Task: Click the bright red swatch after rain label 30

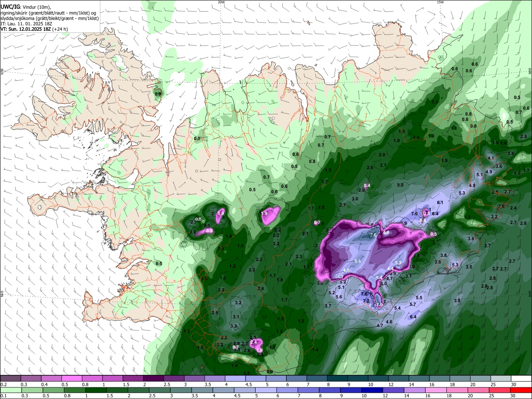Action: [521, 390]
